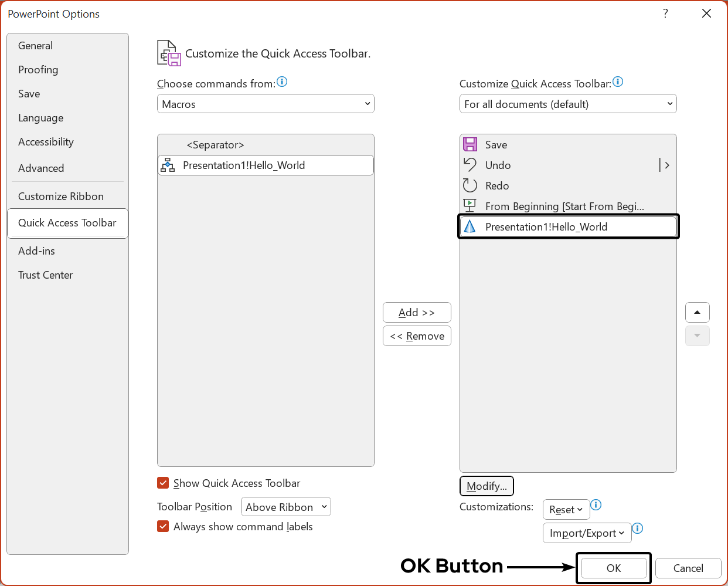Click the Move Up arrow button
Image resolution: width=728 pixels, height=586 pixels.
[697, 312]
